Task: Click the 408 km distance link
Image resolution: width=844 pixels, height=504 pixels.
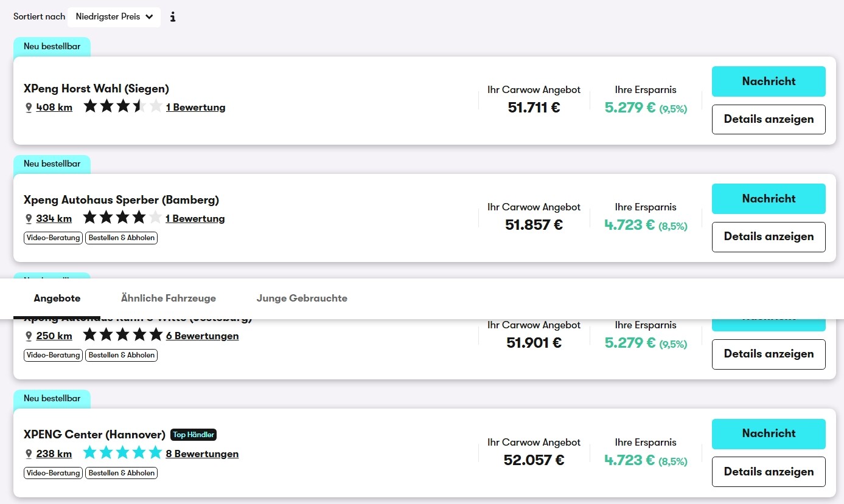Action: (x=54, y=108)
